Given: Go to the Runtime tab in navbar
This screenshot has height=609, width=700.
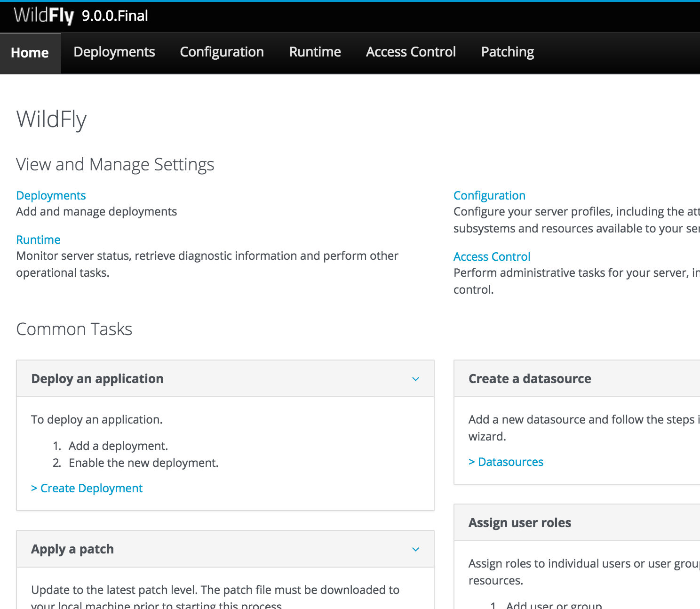Looking at the screenshot, I should [x=315, y=52].
